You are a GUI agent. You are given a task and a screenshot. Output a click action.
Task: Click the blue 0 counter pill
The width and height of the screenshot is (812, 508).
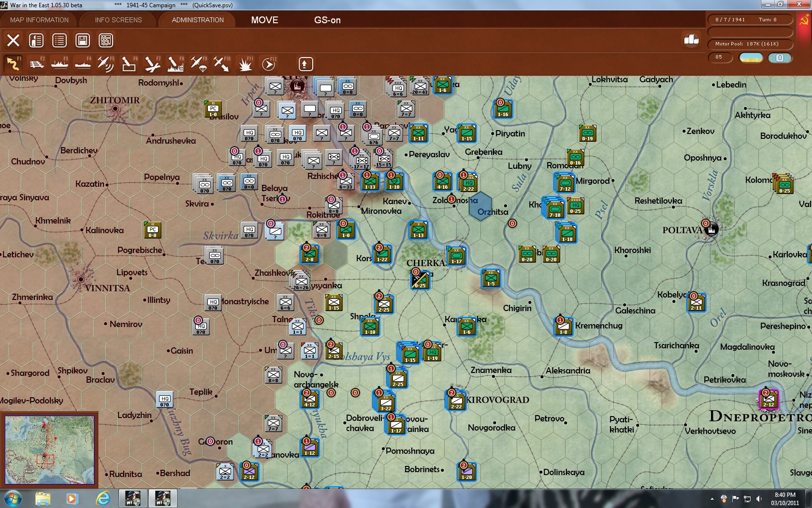tap(780, 58)
